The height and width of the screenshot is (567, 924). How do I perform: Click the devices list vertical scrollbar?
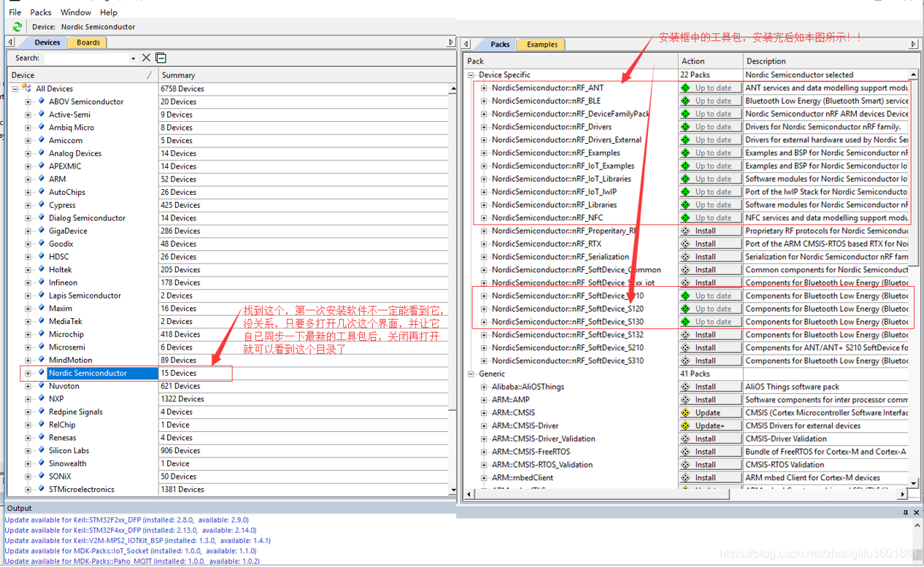point(453,288)
